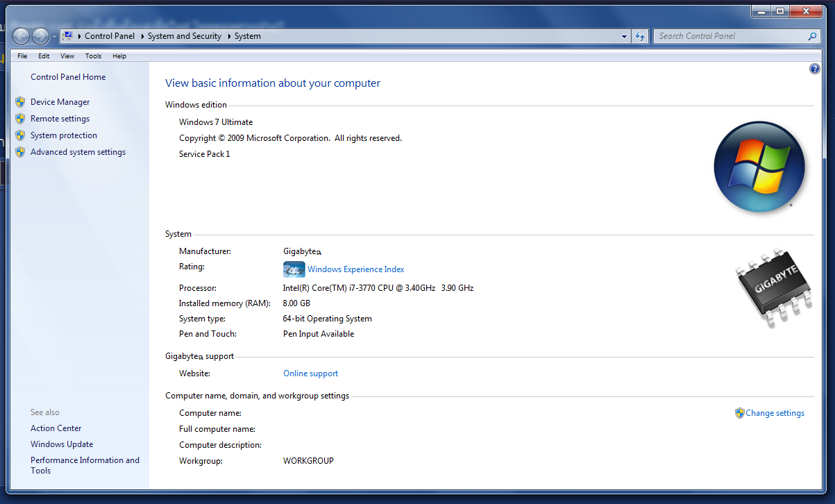
Task: Click the shield icon beside Device Manager
Action: click(20, 102)
